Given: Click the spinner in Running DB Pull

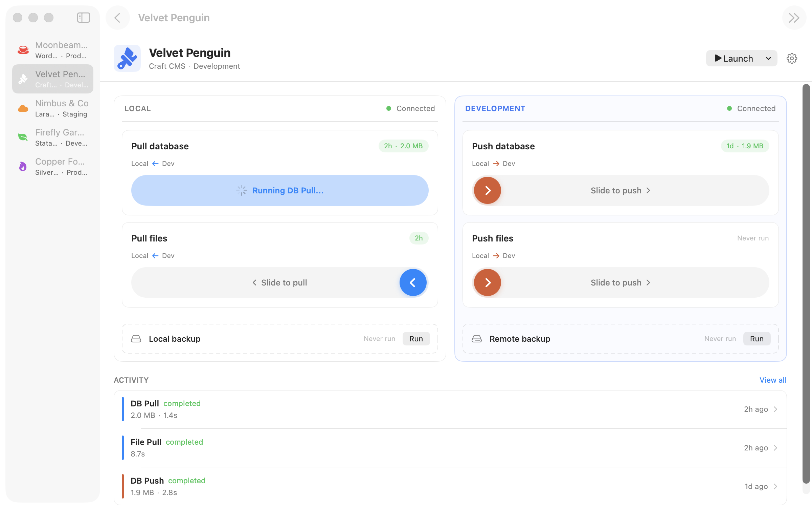Looking at the screenshot, I should tap(242, 190).
